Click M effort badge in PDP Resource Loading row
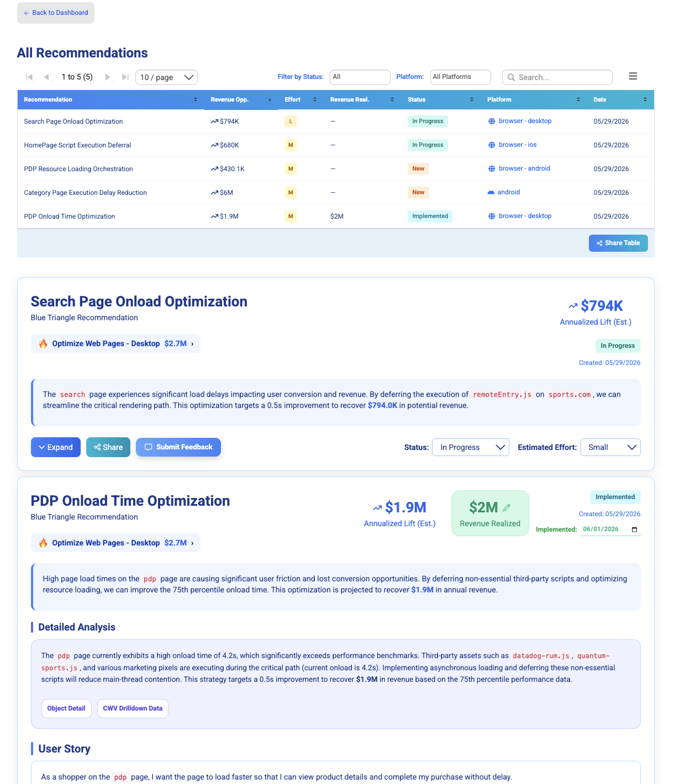The height and width of the screenshot is (784, 685). coord(291,169)
